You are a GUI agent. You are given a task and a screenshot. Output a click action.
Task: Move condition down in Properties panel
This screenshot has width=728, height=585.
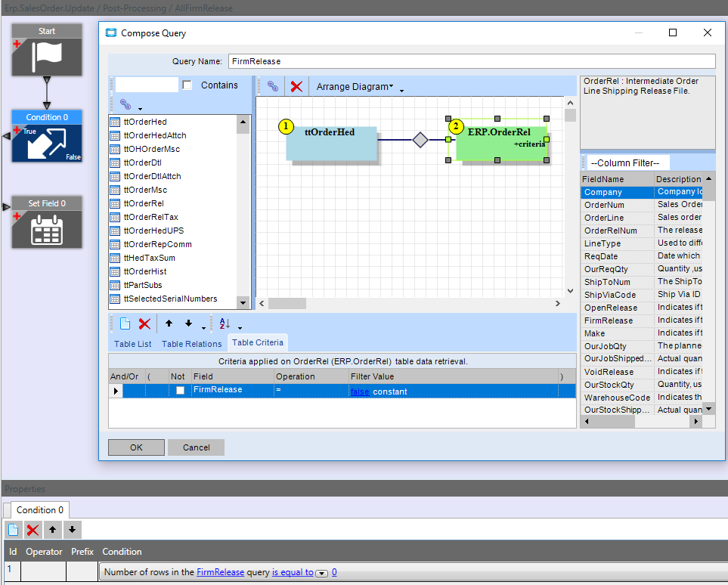click(x=72, y=530)
